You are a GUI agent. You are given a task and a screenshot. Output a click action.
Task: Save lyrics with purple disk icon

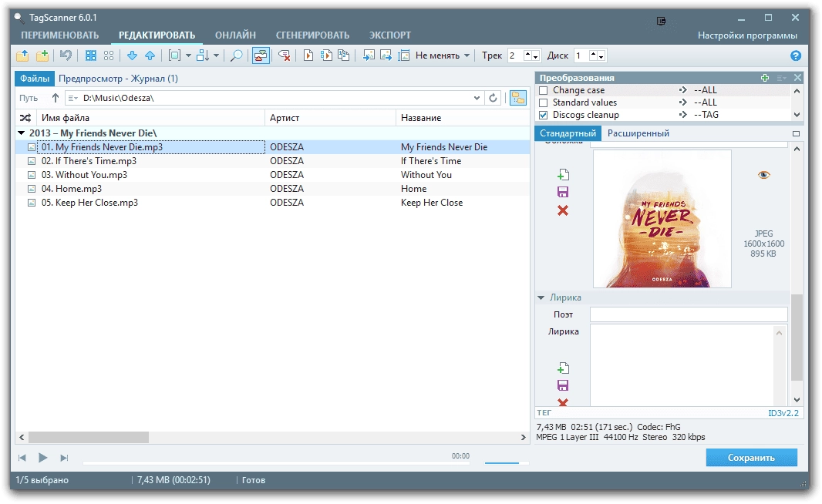point(563,385)
